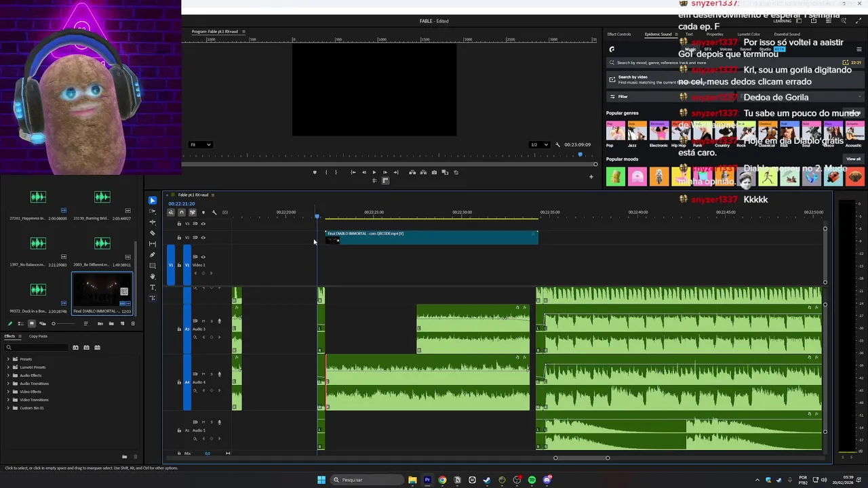This screenshot has height=488, width=868.
Task: Select the Rectangle tool
Action: point(153,266)
